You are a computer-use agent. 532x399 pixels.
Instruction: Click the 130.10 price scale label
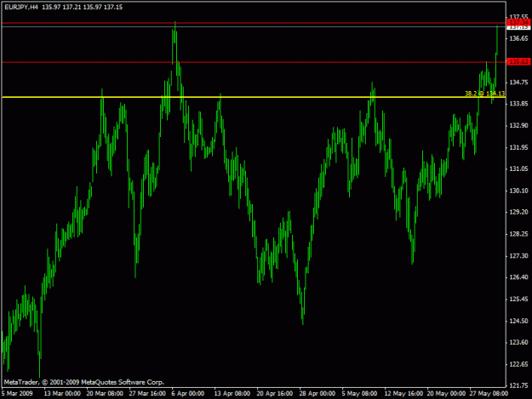tap(518, 191)
